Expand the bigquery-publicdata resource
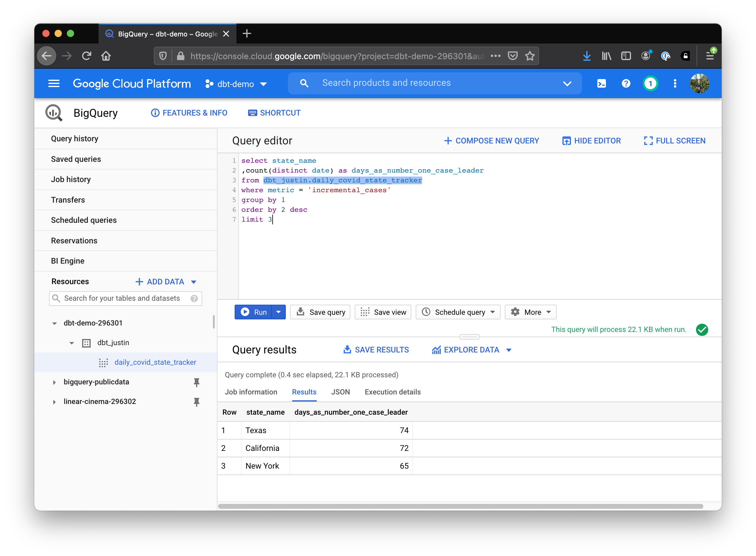This screenshot has height=556, width=756. coord(55,382)
